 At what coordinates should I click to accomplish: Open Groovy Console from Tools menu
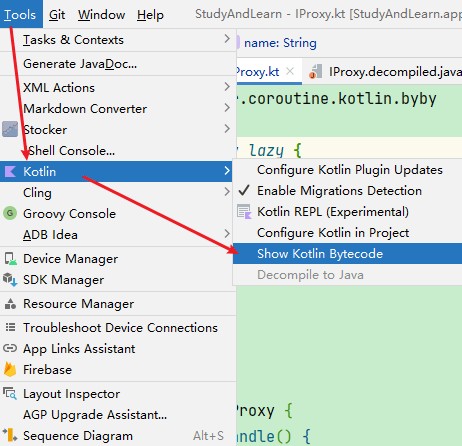117,214
